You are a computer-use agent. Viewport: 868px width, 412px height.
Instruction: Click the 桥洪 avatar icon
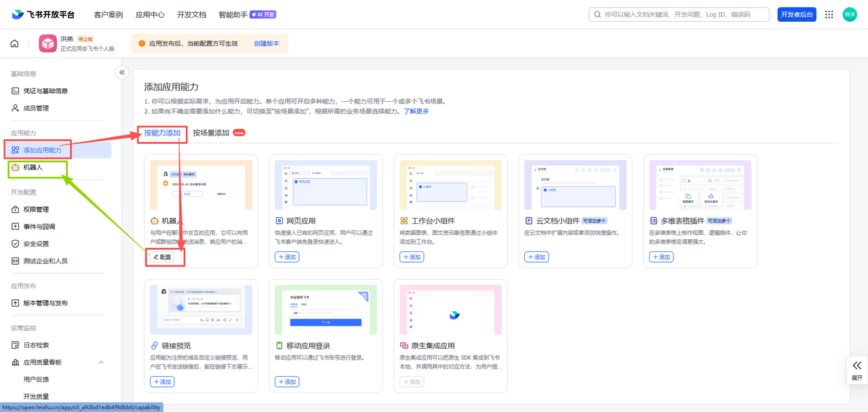850,14
